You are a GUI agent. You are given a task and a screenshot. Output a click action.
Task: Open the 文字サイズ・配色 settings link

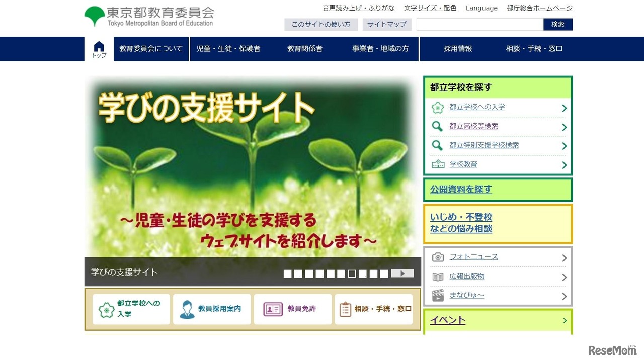click(x=430, y=8)
